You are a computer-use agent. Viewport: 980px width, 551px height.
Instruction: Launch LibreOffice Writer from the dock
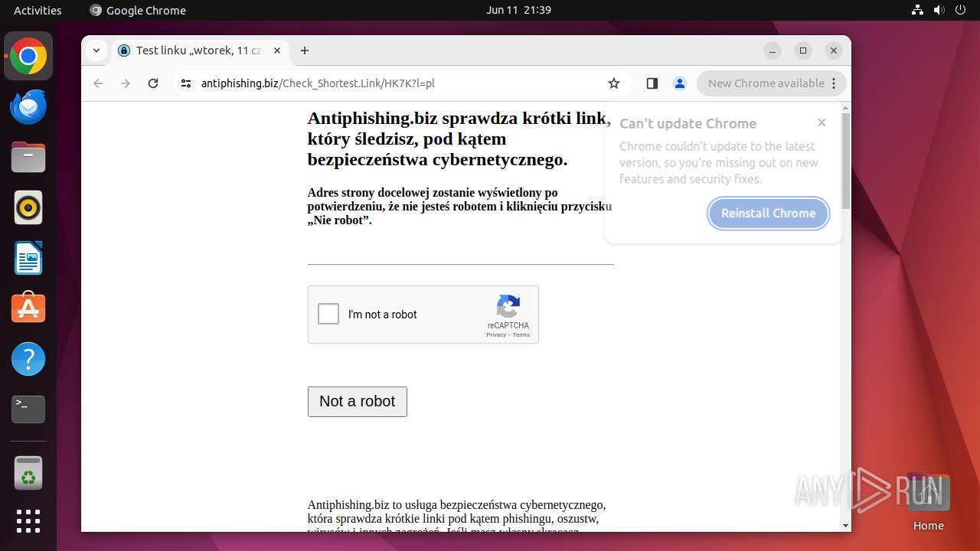[28, 258]
